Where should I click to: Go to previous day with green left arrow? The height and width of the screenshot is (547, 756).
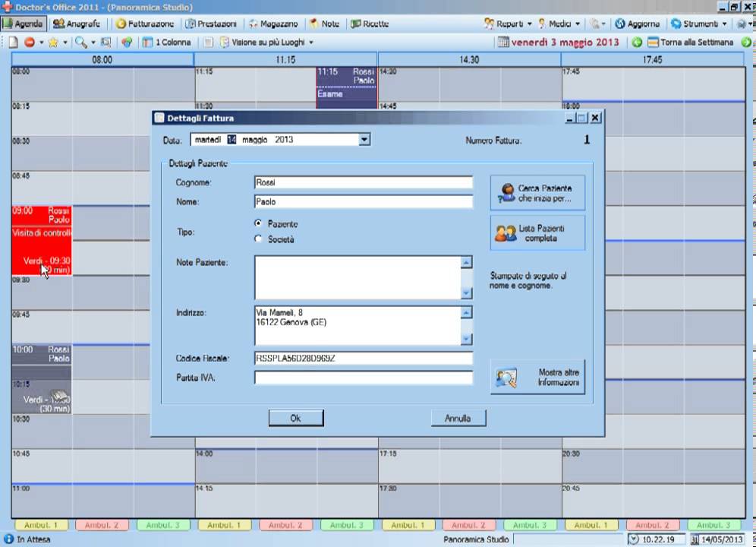coord(637,43)
